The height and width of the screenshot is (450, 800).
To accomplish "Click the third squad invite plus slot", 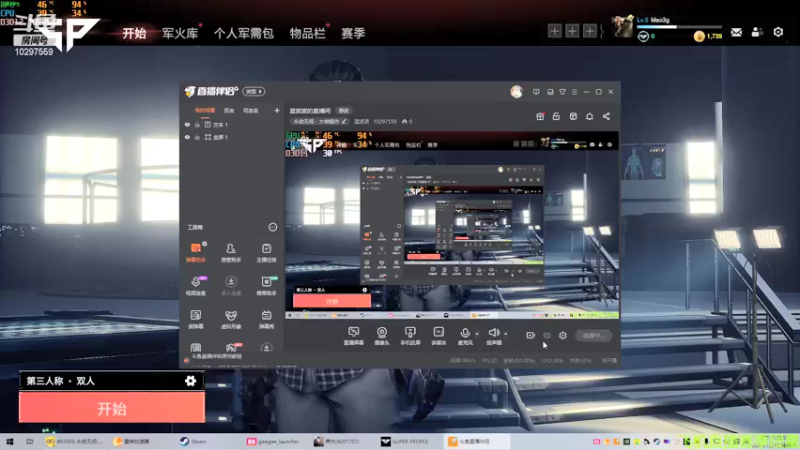I will pos(590,31).
